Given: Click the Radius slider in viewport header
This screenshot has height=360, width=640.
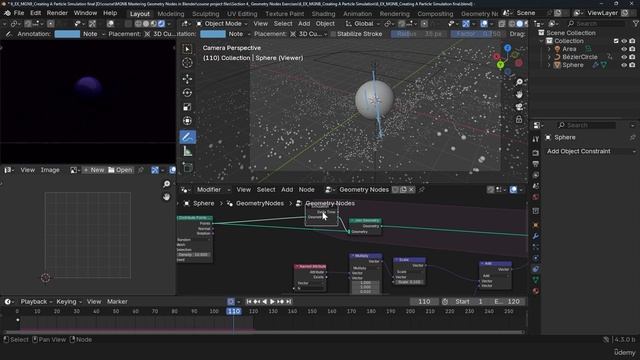Looking at the screenshot, I should (x=419, y=34).
